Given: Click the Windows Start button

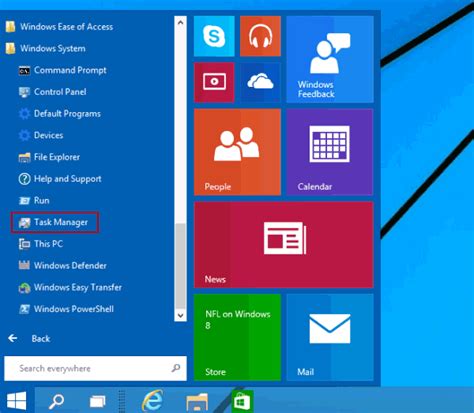Looking at the screenshot, I should click(17, 400).
